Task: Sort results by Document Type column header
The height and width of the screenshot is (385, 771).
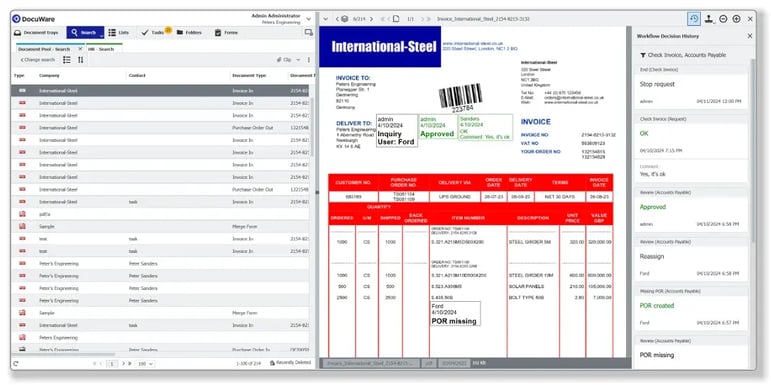Action: (249, 76)
